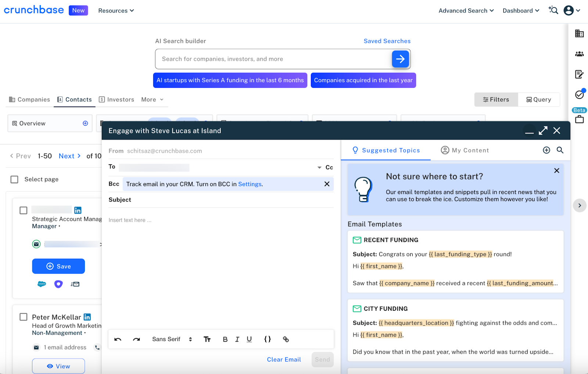Choose Companies acquired in the last year suggestion

363,80
